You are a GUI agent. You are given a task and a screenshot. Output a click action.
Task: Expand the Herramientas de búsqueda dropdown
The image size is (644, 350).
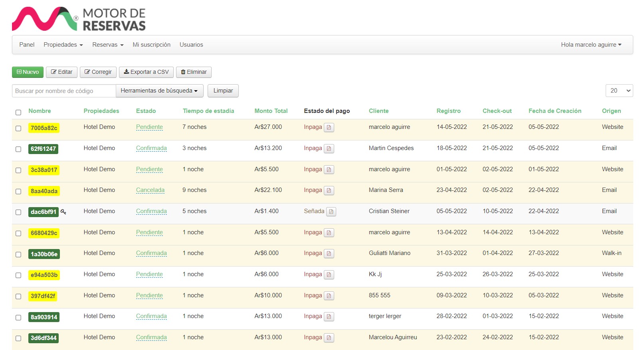click(x=159, y=91)
